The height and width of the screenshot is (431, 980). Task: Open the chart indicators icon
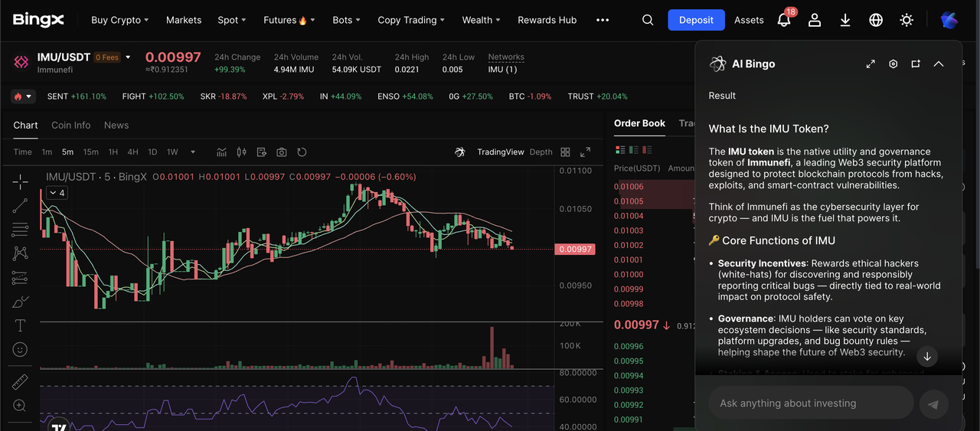[x=222, y=152]
